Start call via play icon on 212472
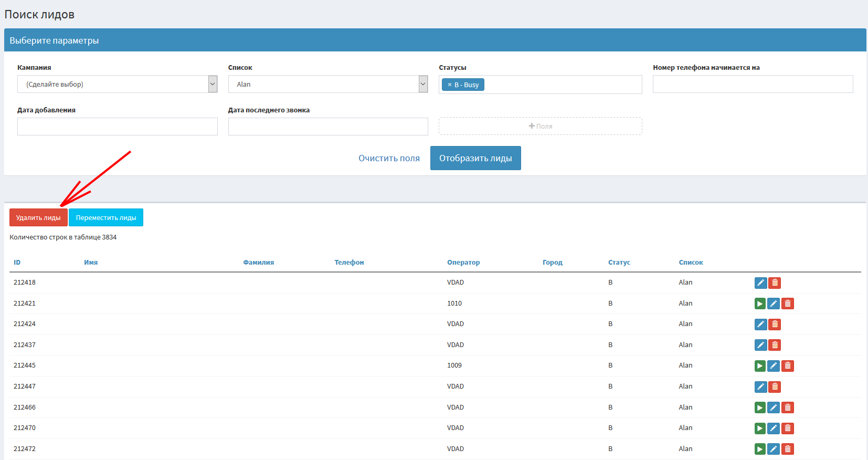Viewport: 868px width, 460px height. click(760, 449)
